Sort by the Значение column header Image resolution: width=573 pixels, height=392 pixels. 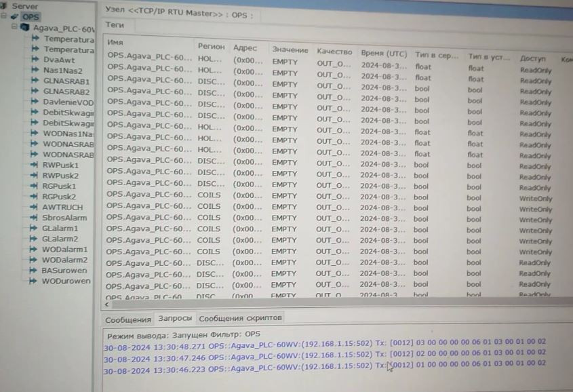[x=290, y=50]
